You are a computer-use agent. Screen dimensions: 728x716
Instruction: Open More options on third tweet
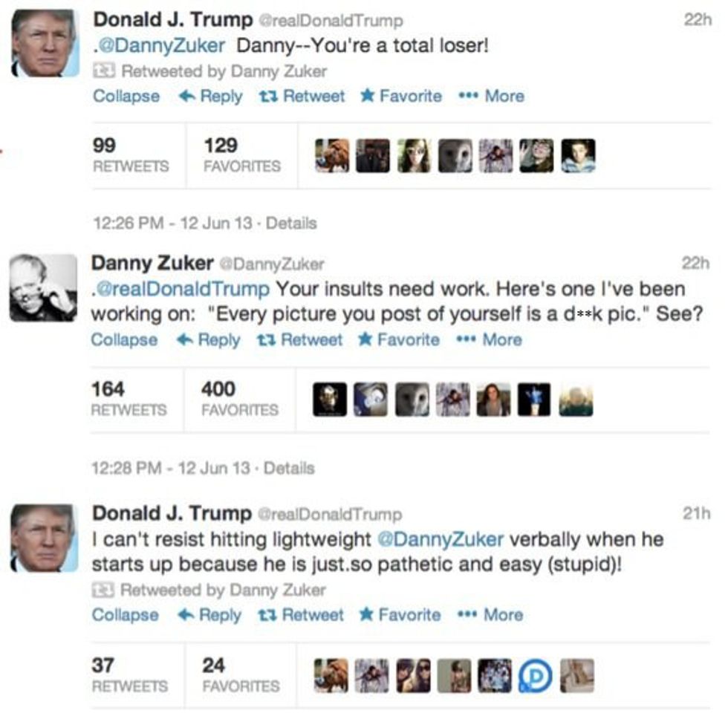point(492,615)
